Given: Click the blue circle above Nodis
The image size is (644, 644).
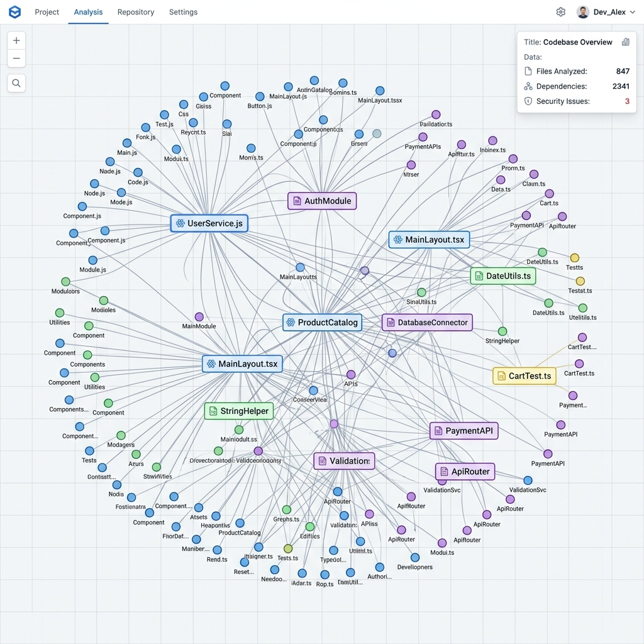Looking at the screenshot, I should [117, 485].
